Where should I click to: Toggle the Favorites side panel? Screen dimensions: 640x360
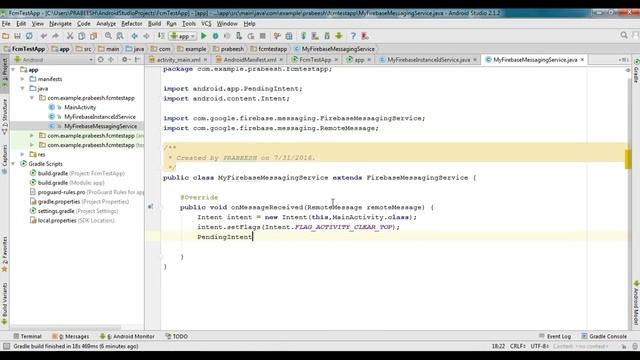point(4,254)
